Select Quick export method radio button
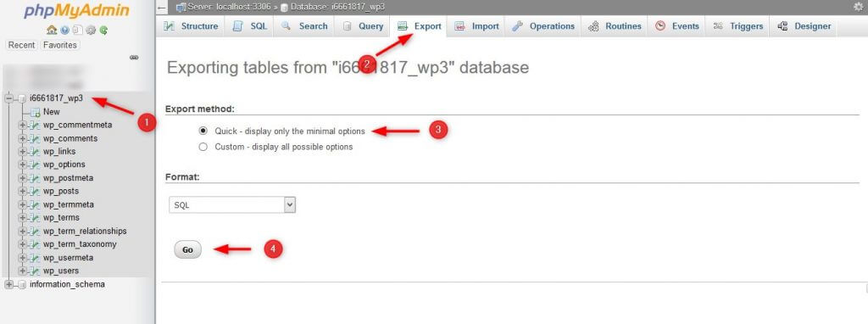Image resolution: width=868 pixels, height=324 pixels. coord(203,131)
